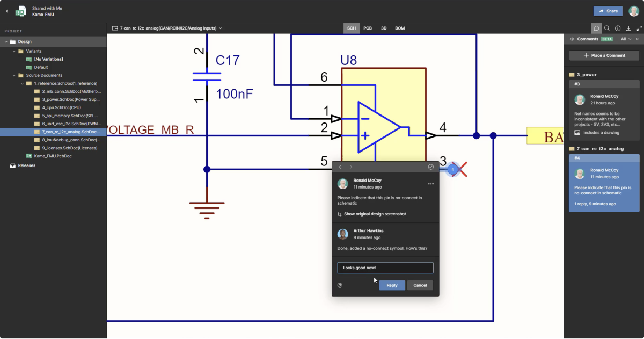Open the three-dot menu on Ronald's comment
This screenshot has width=644, height=339.
(x=430, y=184)
